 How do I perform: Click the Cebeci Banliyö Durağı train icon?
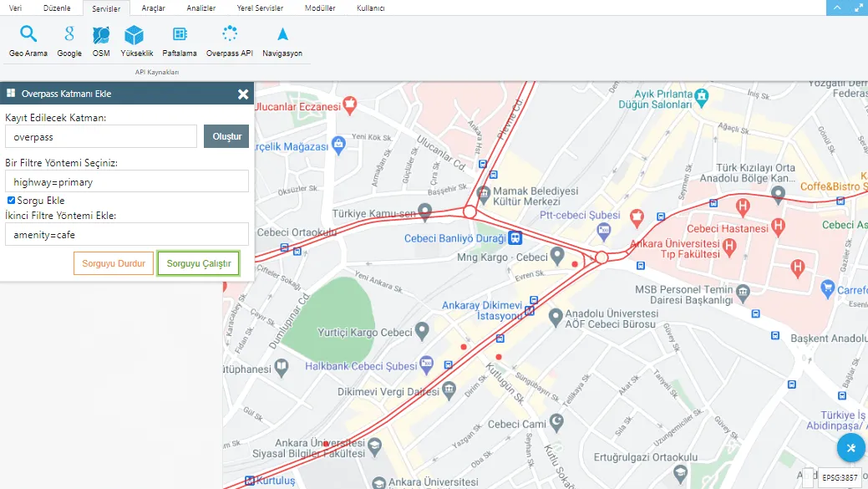(x=515, y=238)
